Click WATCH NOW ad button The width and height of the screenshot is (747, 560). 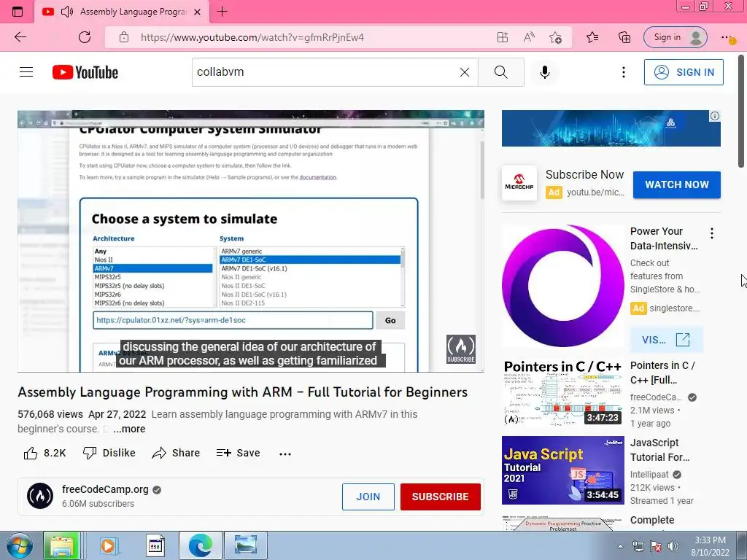click(x=676, y=184)
